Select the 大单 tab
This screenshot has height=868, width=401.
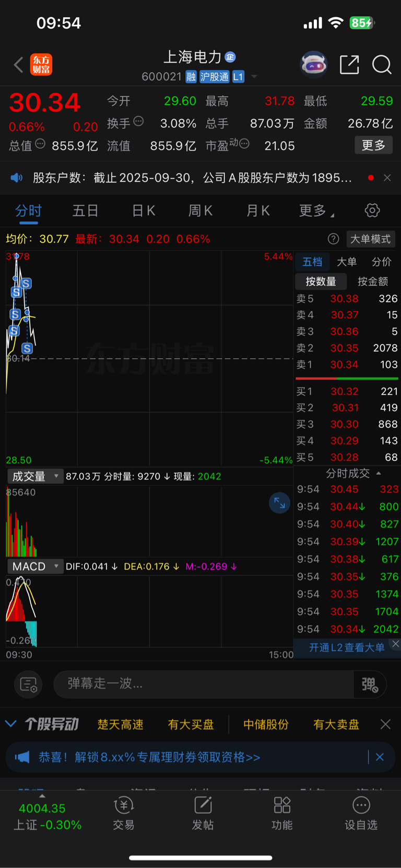pos(347,262)
